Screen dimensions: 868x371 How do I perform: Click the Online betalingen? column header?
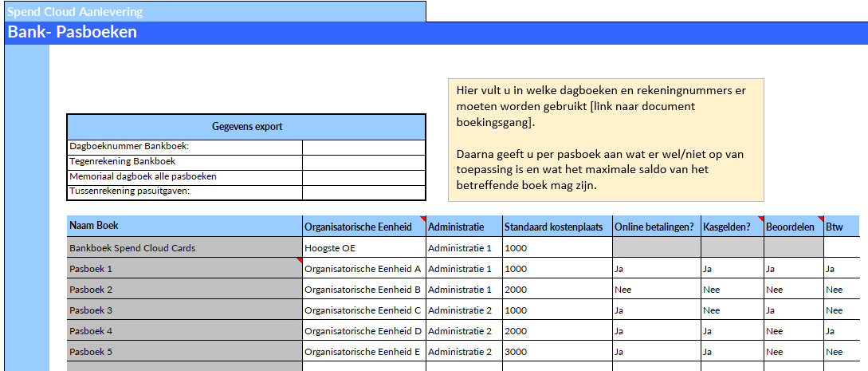pyautogui.click(x=656, y=227)
